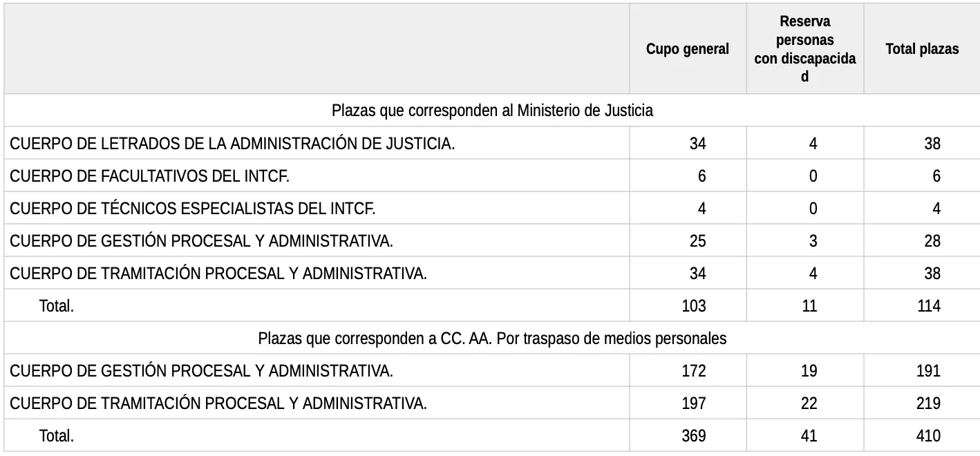The width and height of the screenshot is (980, 456).
Task: Select the Total plazas value 191
Action: click(x=928, y=371)
